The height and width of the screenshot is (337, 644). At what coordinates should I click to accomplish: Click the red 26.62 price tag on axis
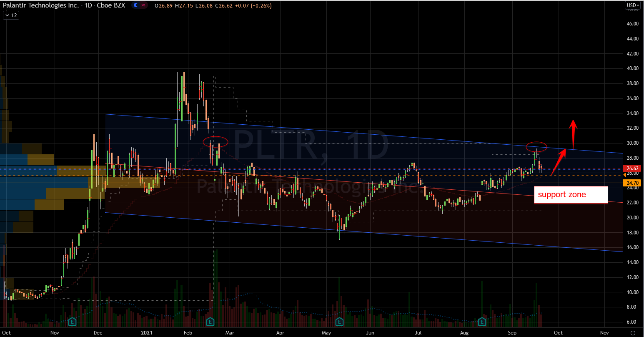[633, 168]
